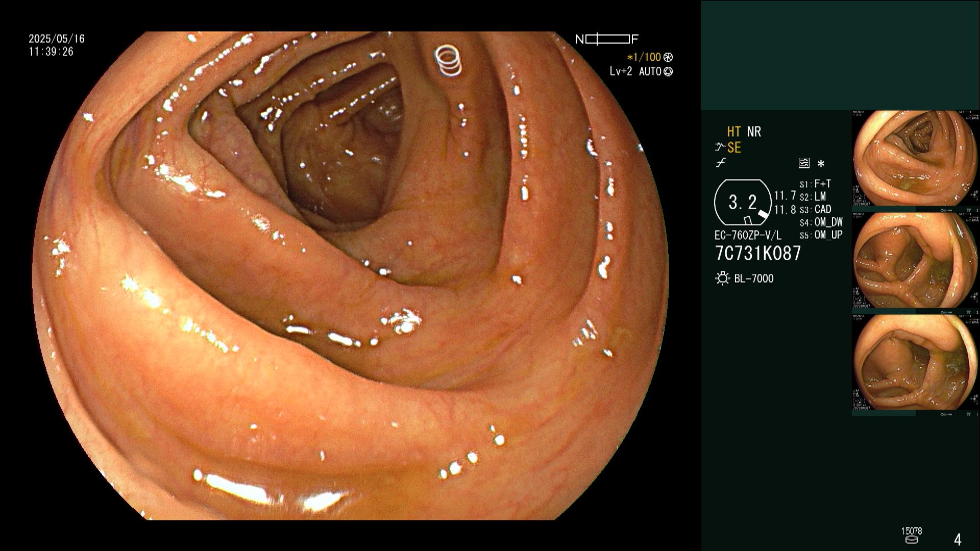The width and height of the screenshot is (980, 551).
Task: Click the image-processing box icon left of asterisk
Action: click(x=804, y=163)
